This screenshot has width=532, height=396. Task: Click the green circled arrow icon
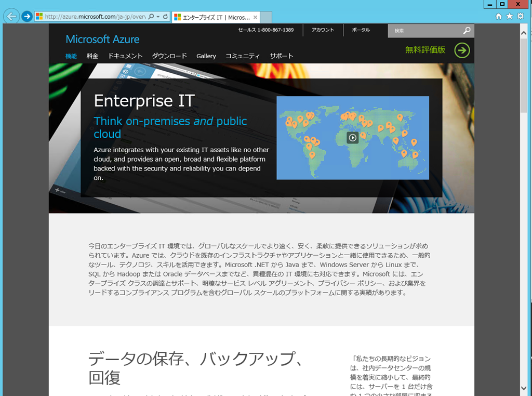(462, 50)
